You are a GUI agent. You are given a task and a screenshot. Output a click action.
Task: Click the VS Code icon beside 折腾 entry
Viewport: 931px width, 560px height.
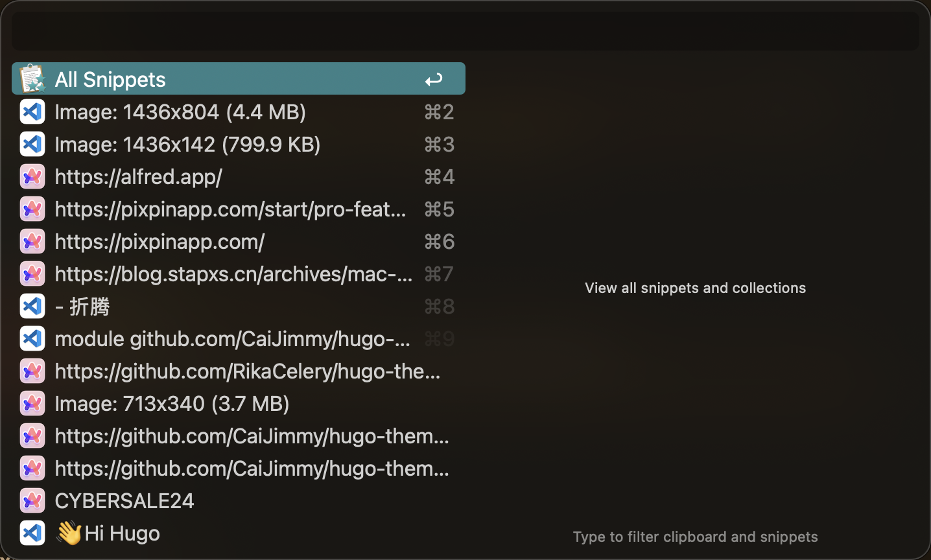pos(32,307)
